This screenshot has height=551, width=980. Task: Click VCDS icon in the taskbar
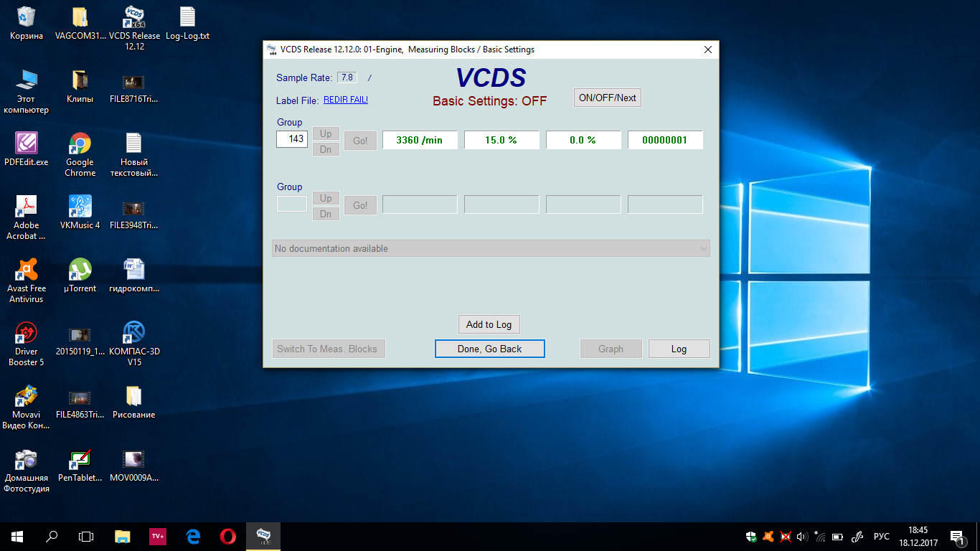[263, 536]
